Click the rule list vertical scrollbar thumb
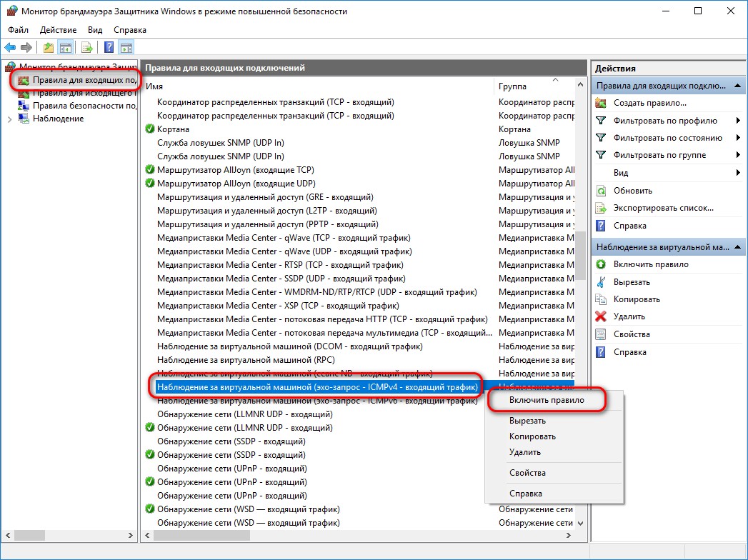The width and height of the screenshot is (748, 560). tap(580, 256)
